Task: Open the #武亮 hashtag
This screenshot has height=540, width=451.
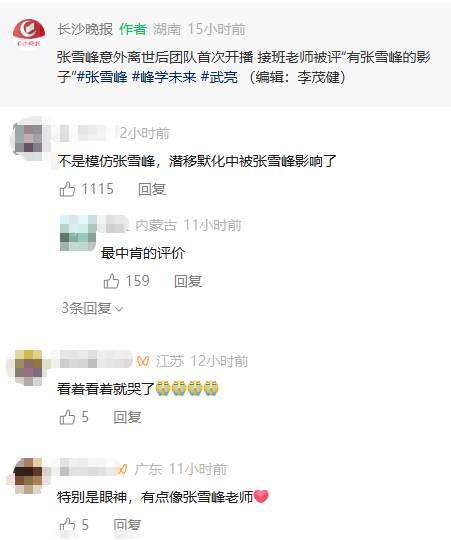Action: (x=219, y=77)
